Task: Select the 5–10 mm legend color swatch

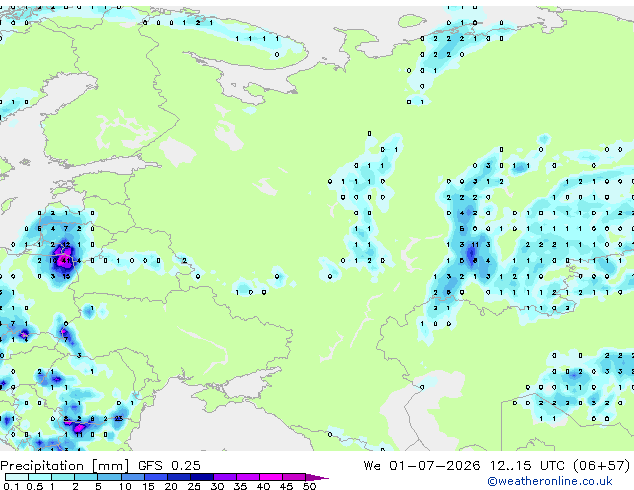Action: tap(109, 477)
